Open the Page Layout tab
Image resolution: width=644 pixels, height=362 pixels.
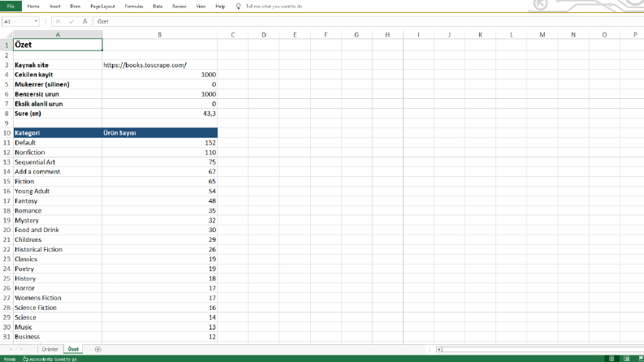[102, 6]
